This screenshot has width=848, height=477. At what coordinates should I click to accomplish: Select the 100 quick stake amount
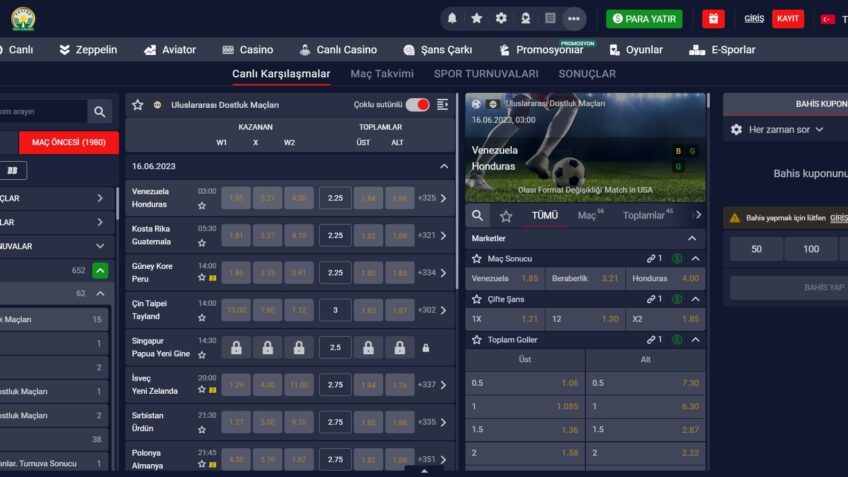click(x=811, y=249)
